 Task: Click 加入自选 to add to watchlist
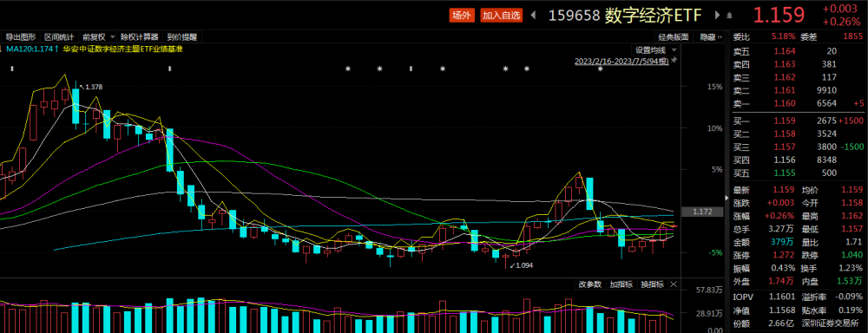[x=502, y=16]
